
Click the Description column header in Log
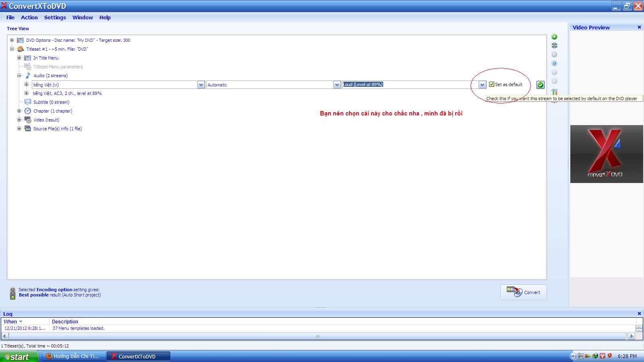(x=65, y=321)
